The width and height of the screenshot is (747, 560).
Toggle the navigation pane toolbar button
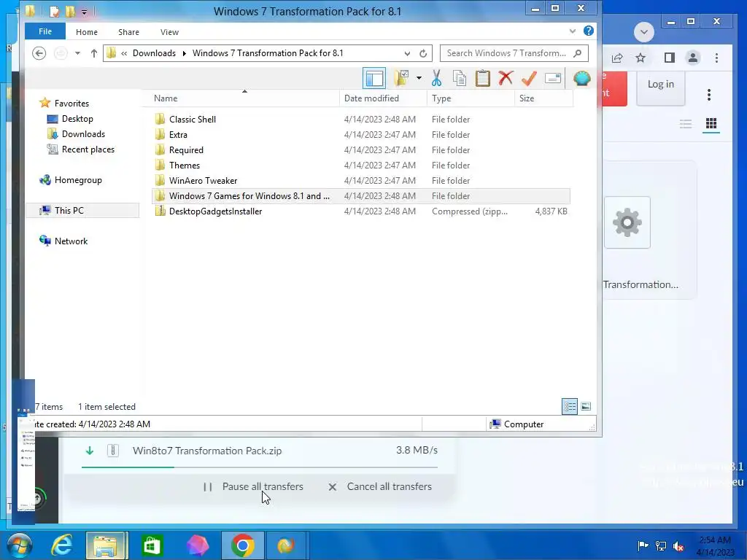(374, 79)
